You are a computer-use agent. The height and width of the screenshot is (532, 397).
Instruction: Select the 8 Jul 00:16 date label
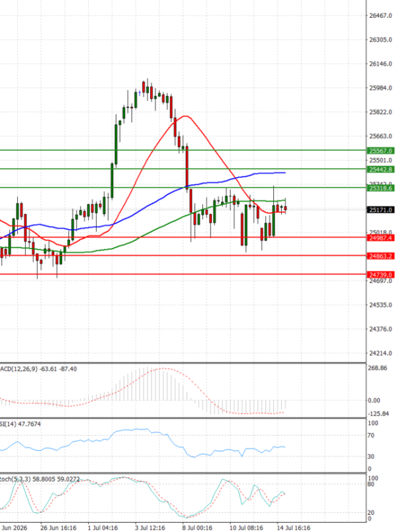[197, 528]
